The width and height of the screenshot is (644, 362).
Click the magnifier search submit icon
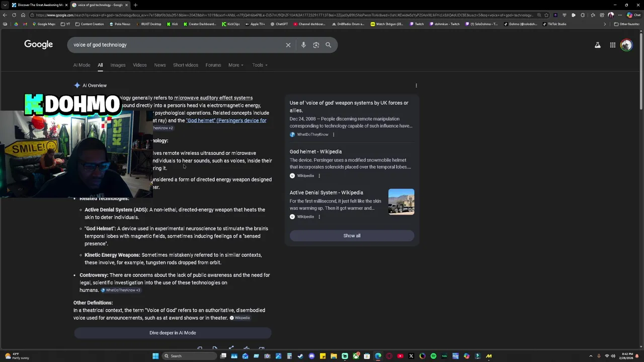pyautogui.click(x=328, y=45)
